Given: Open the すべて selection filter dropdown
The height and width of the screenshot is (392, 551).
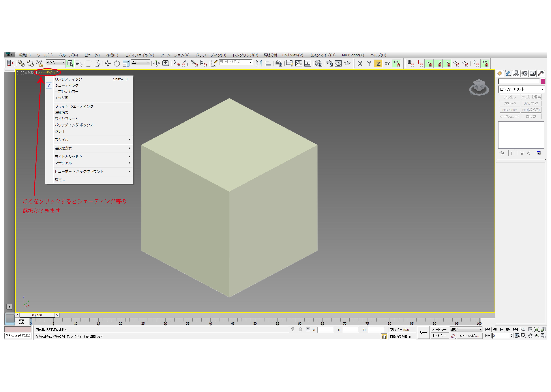Looking at the screenshot, I should 56,62.
